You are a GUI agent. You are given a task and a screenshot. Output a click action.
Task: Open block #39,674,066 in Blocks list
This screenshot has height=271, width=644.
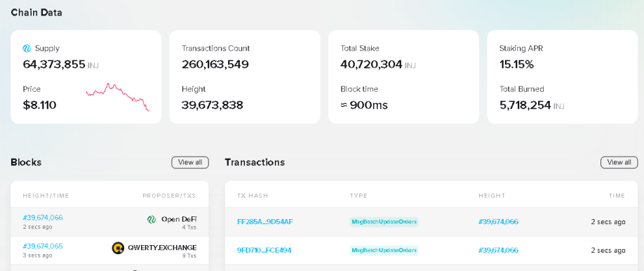point(43,218)
